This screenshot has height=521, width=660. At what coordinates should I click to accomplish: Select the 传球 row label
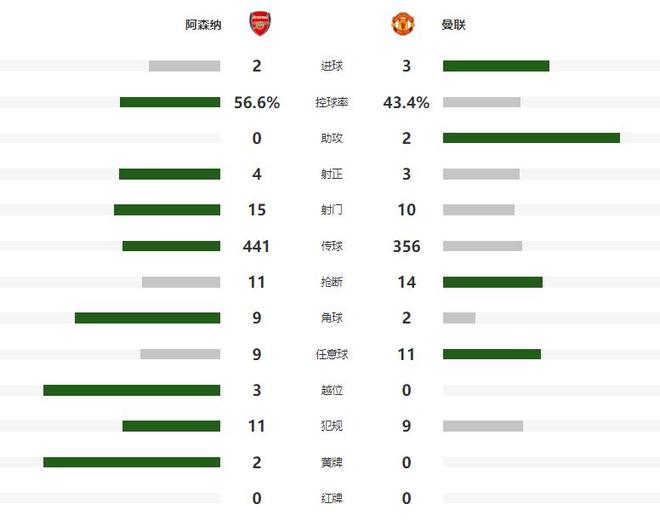(x=331, y=246)
